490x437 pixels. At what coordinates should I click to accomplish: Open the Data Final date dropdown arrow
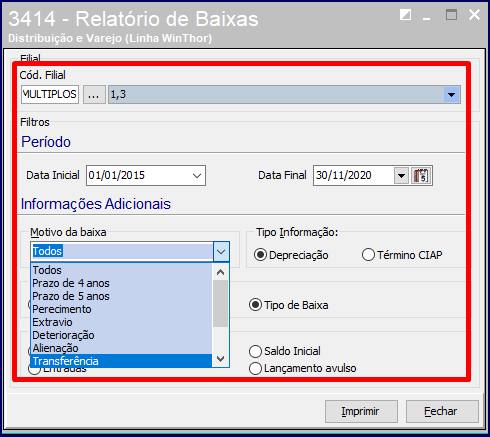401,175
